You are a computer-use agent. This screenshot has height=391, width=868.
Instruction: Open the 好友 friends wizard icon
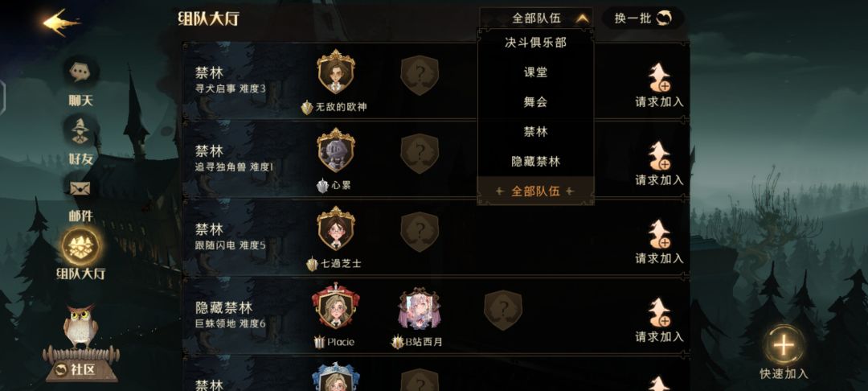coord(80,131)
